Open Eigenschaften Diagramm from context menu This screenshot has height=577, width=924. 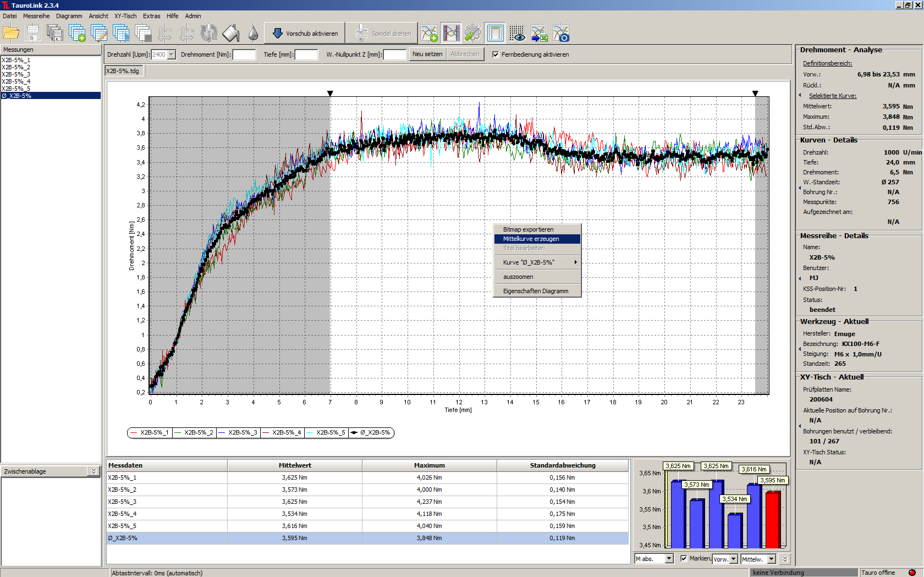(x=537, y=291)
